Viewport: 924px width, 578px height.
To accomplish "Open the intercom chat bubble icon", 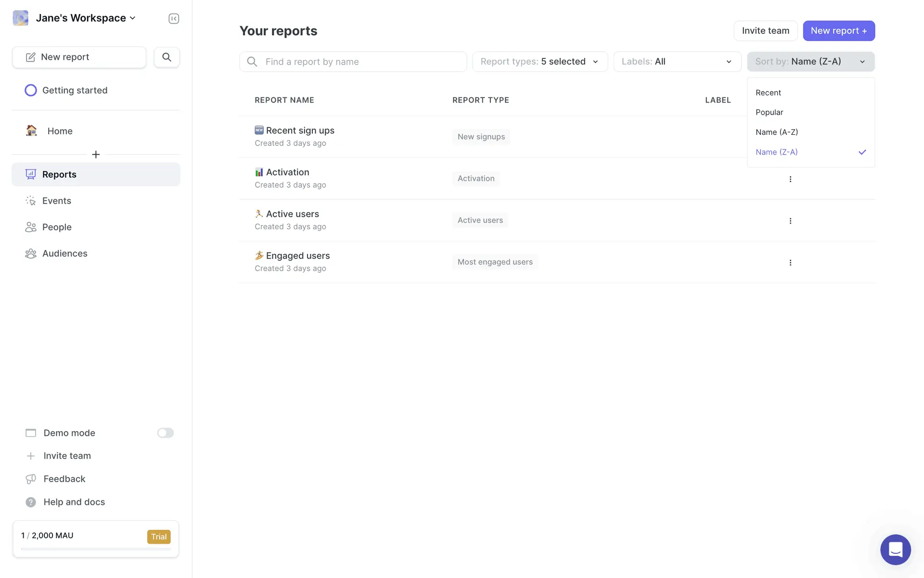I will coord(895,549).
